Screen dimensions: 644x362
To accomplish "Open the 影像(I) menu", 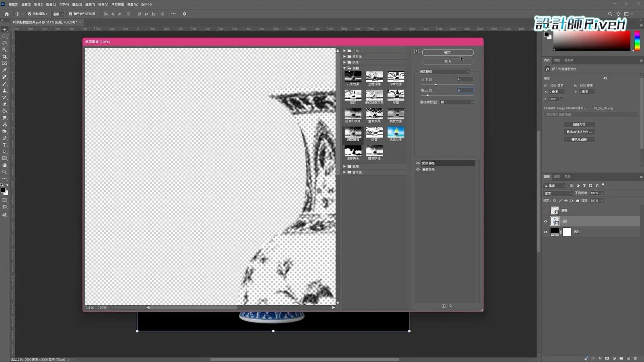I will click(x=39, y=4).
